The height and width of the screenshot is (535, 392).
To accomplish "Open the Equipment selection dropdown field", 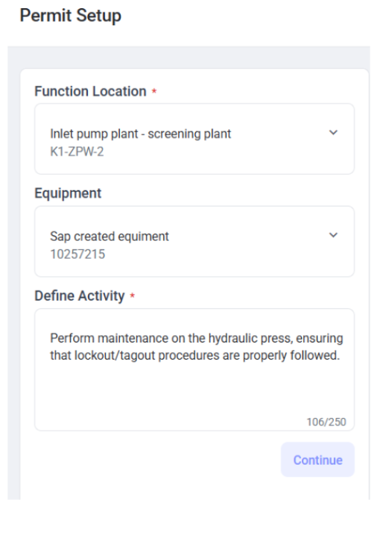I will pos(195,241).
